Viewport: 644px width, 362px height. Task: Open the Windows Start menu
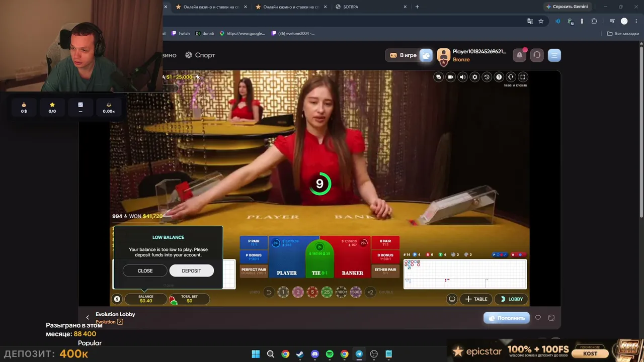click(x=256, y=354)
